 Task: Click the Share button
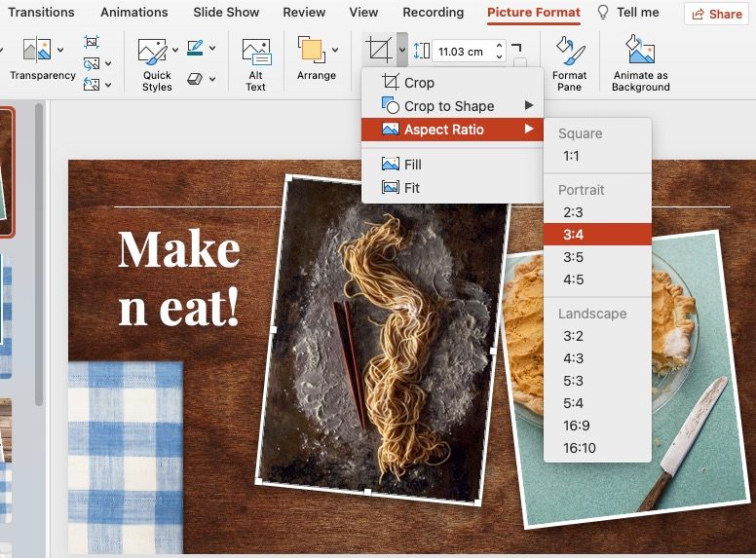click(x=716, y=14)
